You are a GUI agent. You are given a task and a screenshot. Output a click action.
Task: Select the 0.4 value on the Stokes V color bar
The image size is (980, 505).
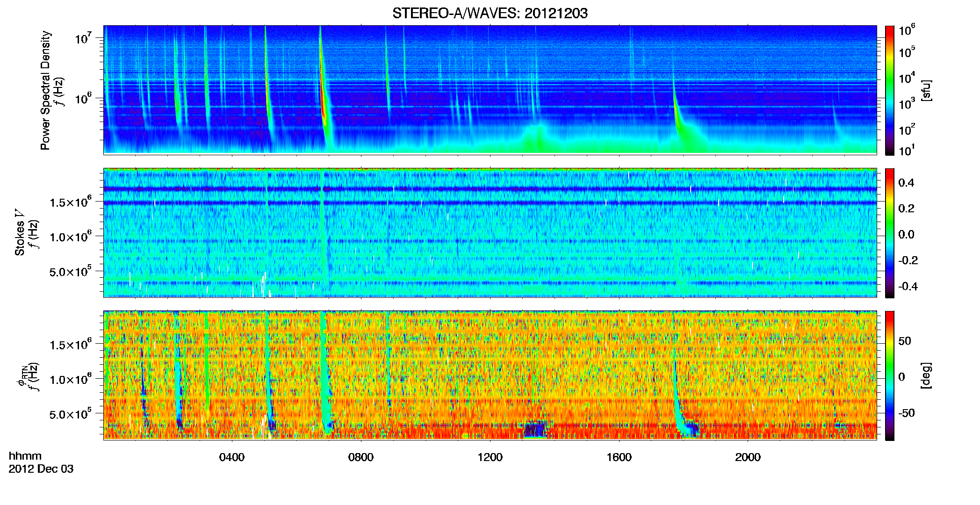[906, 183]
